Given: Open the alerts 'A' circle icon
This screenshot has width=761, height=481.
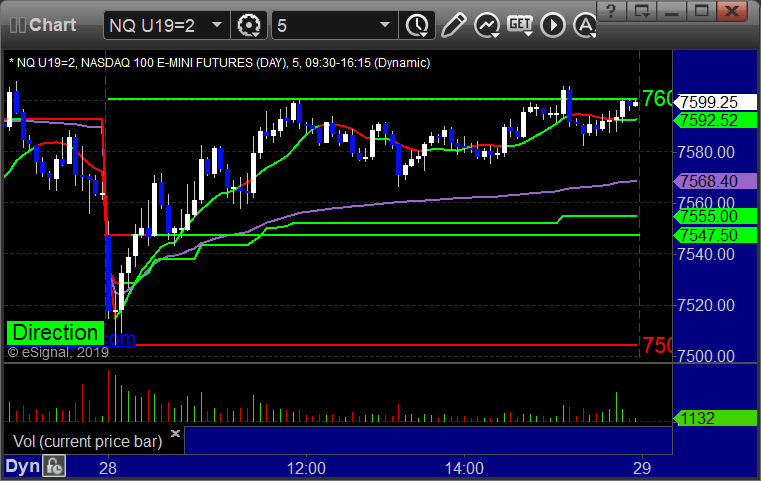Looking at the screenshot, I should [585, 25].
